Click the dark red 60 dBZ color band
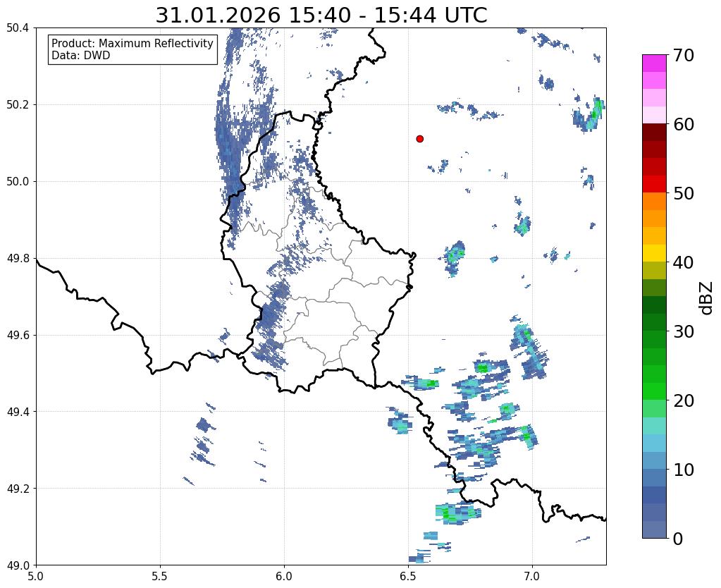Image resolution: width=721 pixels, height=588 pixels. [x=654, y=132]
